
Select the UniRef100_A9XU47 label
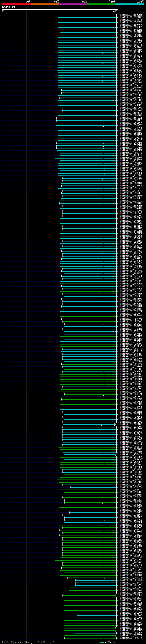131,638
